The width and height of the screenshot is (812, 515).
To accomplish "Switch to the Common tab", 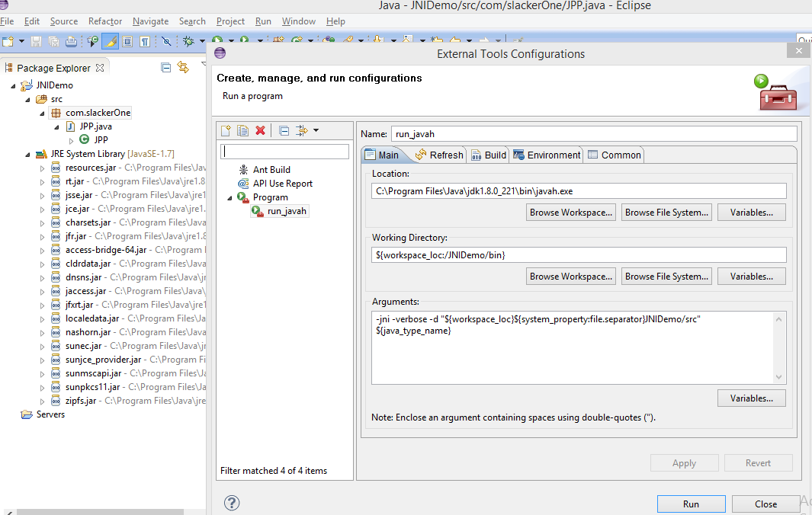I will pos(615,155).
